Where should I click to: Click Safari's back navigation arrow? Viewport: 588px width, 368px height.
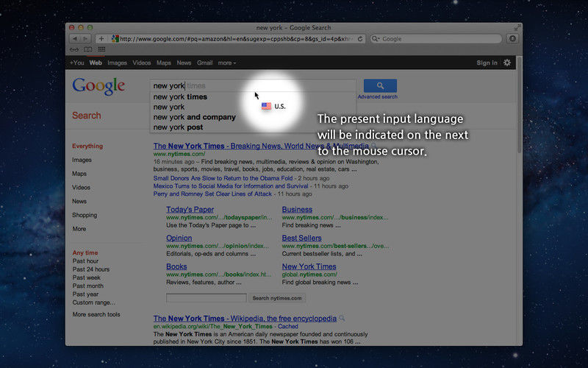[x=75, y=39]
